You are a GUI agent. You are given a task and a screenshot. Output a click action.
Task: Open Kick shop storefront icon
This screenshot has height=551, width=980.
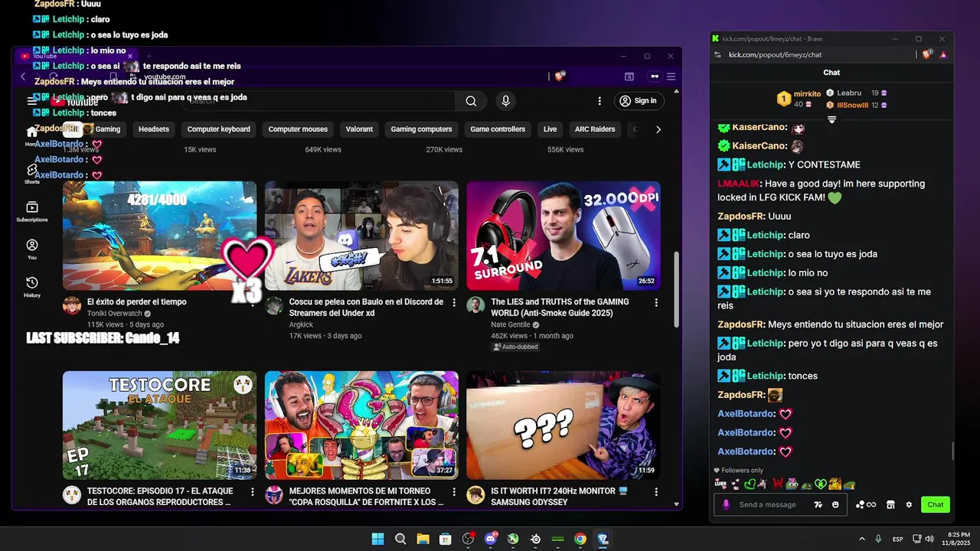click(x=890, y=504)
